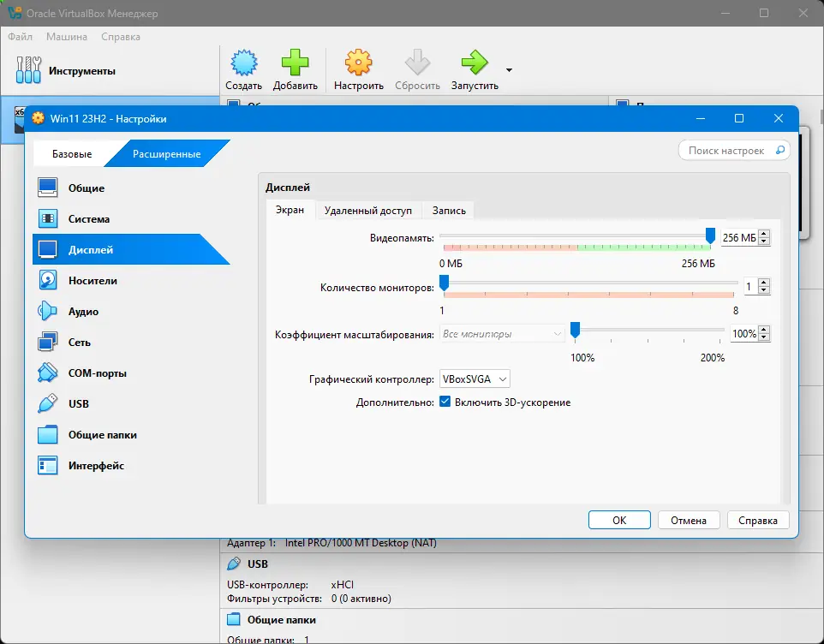Viewport: 824px width, 644px height.
Task: Click Общие папки header in Manager window
Action: pos(282,620)
